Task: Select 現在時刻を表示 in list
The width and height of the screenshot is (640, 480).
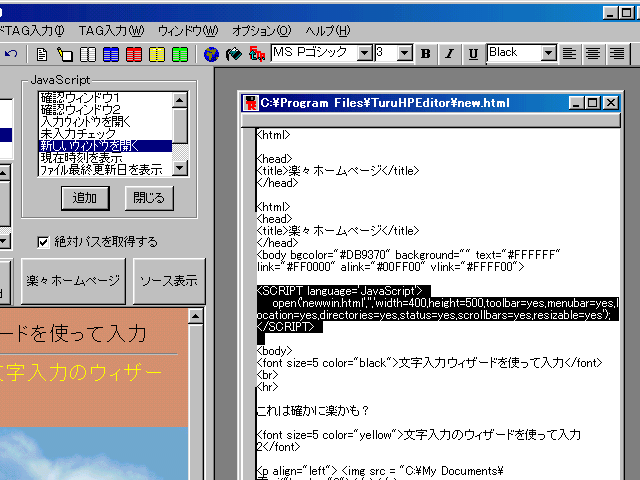Action: 105,158
